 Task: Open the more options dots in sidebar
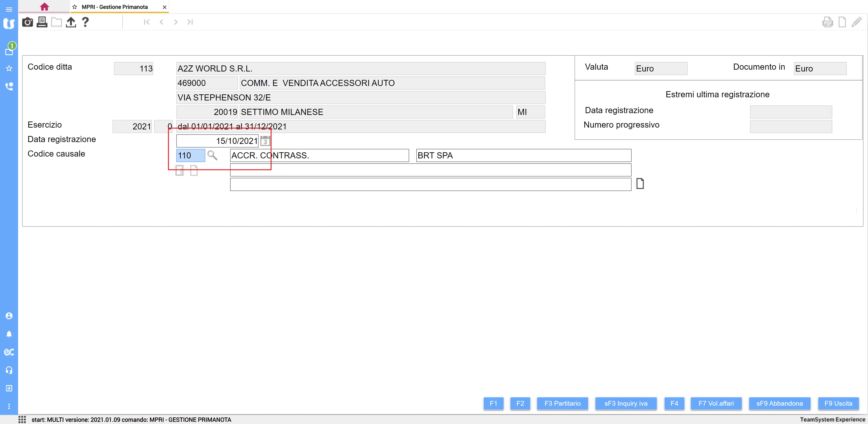[9, 406]
